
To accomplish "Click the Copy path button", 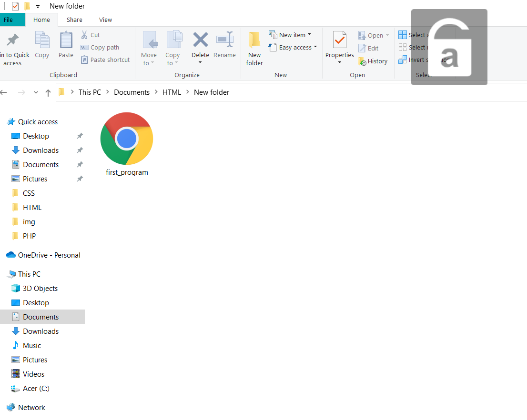I will click(x=100, y=47).
